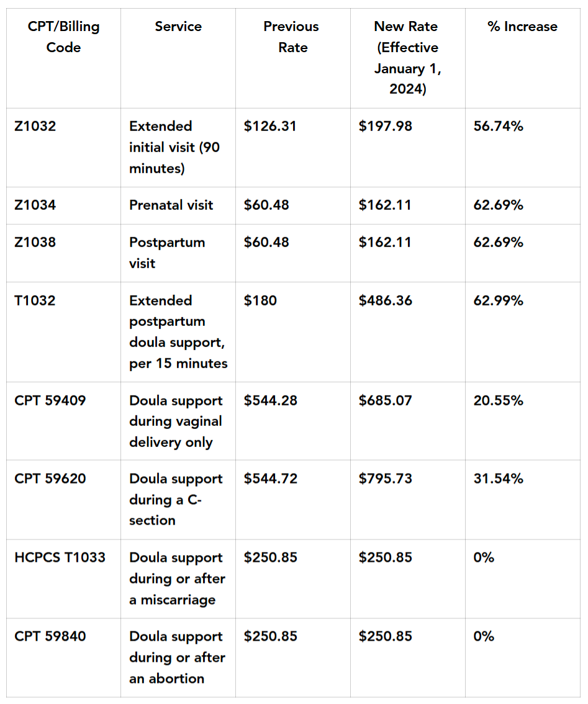588x704 pixels.
Task: Click the New Rate column header
Action: pos(407,58)
